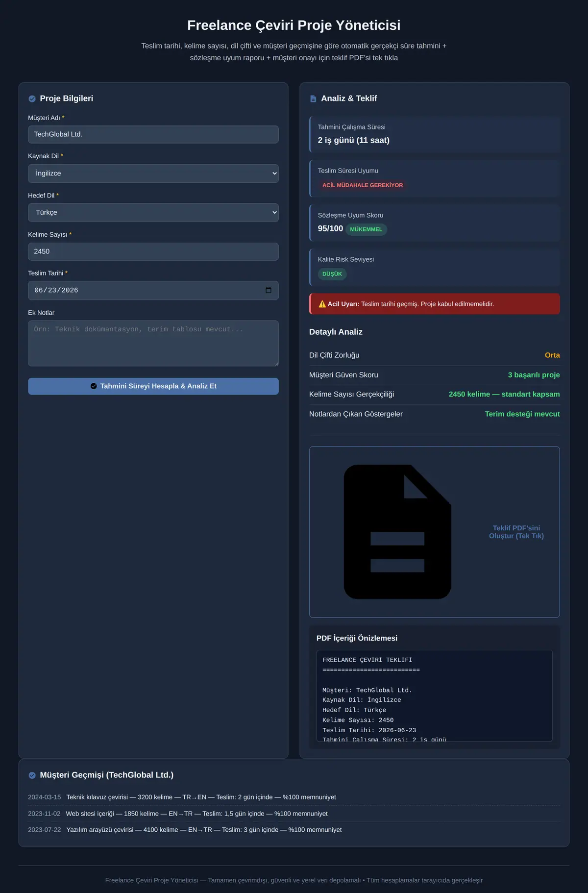Image resolution: width=588 pixels, height=893 pixels.
Task: Click the 2023-11-02 history entry
Action: click(x=294, y=814)
